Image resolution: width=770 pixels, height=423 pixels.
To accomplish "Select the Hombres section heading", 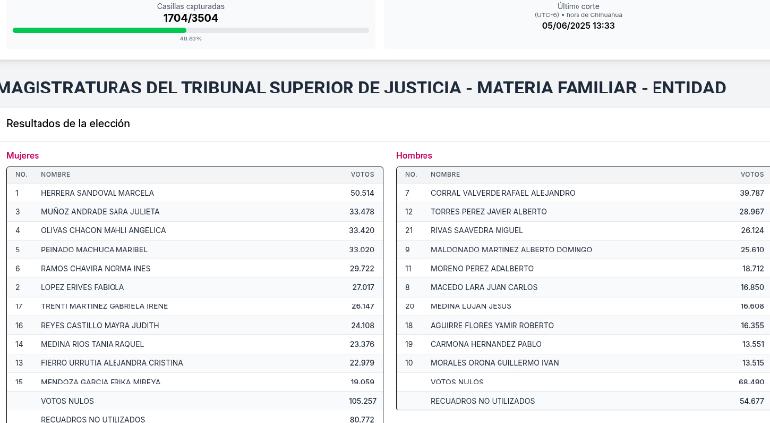I will pyautogui.click(x=414, y=156).
